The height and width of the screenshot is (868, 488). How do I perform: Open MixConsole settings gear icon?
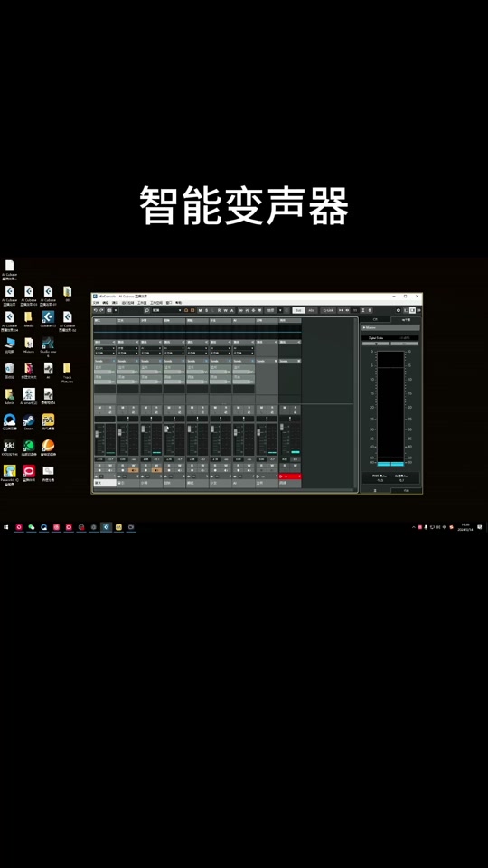pos(399,310)
